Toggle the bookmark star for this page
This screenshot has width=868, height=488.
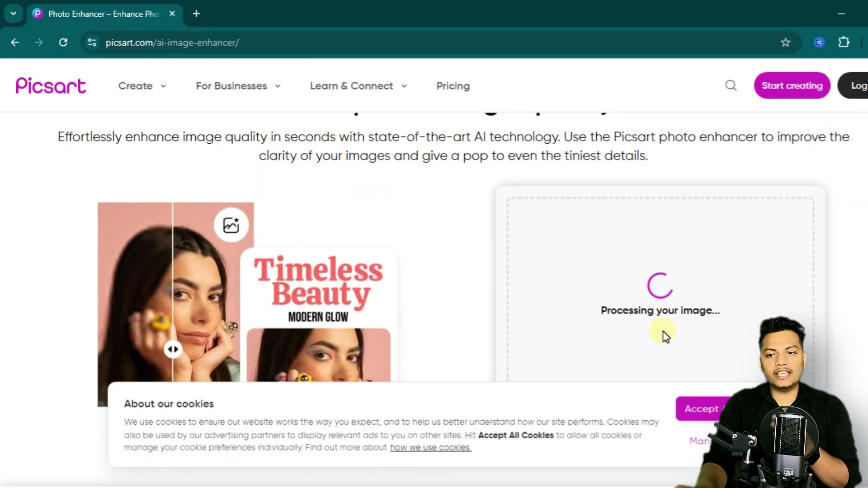click(x=786, y=42)
